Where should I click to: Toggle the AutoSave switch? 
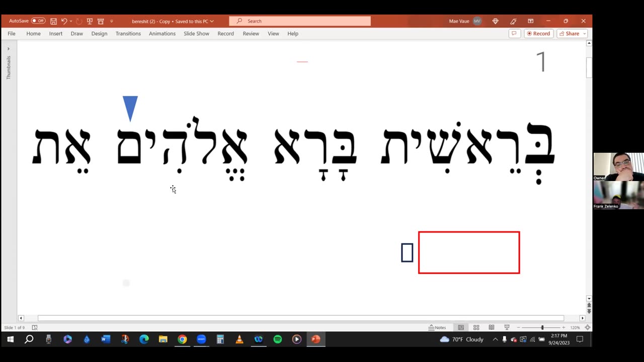pyautogui.click(x=38, y=21)
